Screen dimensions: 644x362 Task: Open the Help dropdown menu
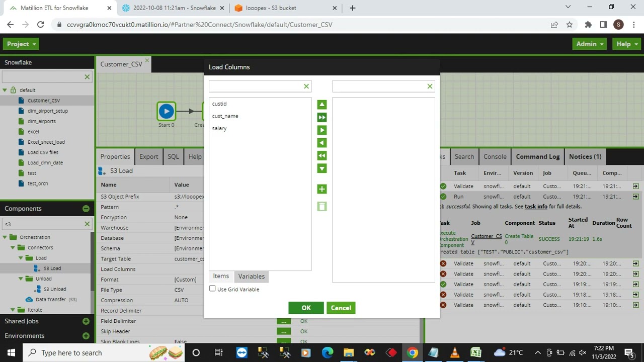pyautogui.click(x=627, y=44)
